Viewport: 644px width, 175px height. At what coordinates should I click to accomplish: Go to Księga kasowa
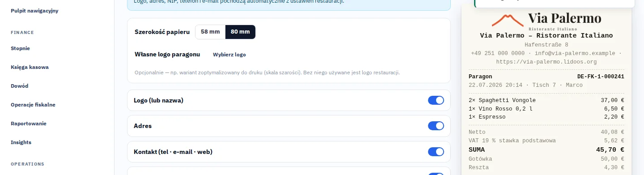coord(30,67)
